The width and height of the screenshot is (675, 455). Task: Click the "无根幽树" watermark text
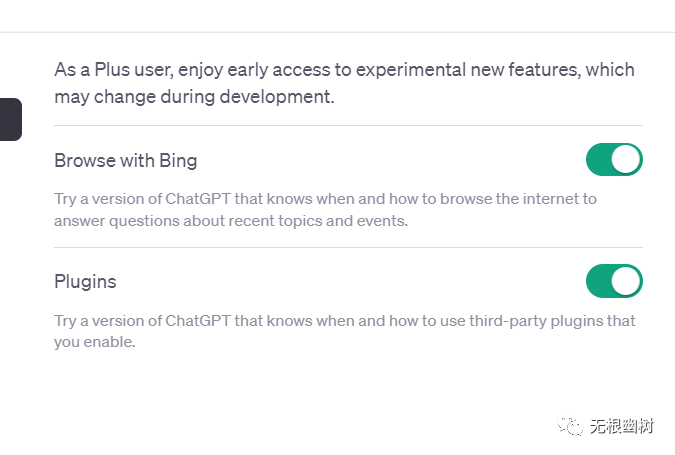coord(621,427)
